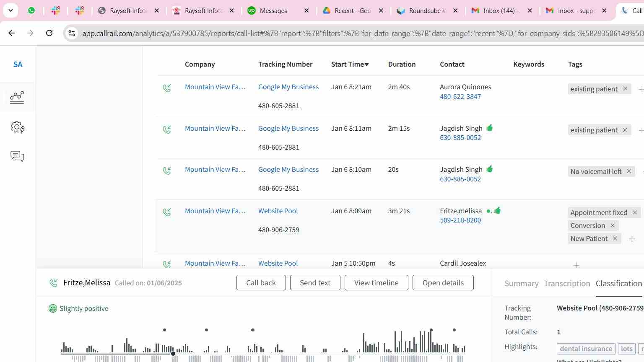The image size is (644, 362).
Task: Jump to the first waveform highlight marker
Action: pos(164,330)
